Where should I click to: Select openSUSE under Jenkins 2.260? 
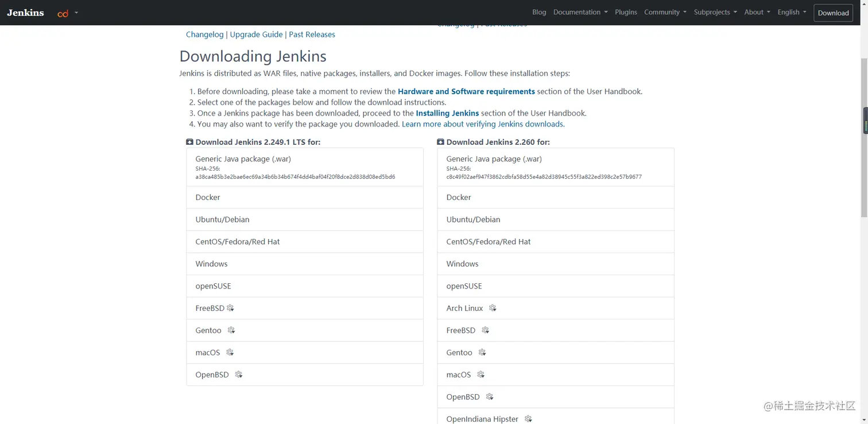click(x=556, y=286)
